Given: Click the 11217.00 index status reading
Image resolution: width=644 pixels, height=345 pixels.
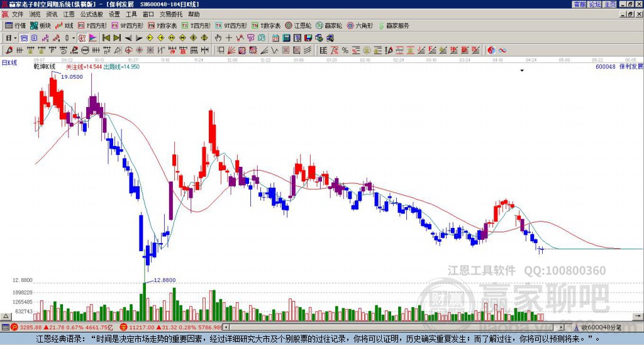Looking at the screenshot, I should (142, 328).
